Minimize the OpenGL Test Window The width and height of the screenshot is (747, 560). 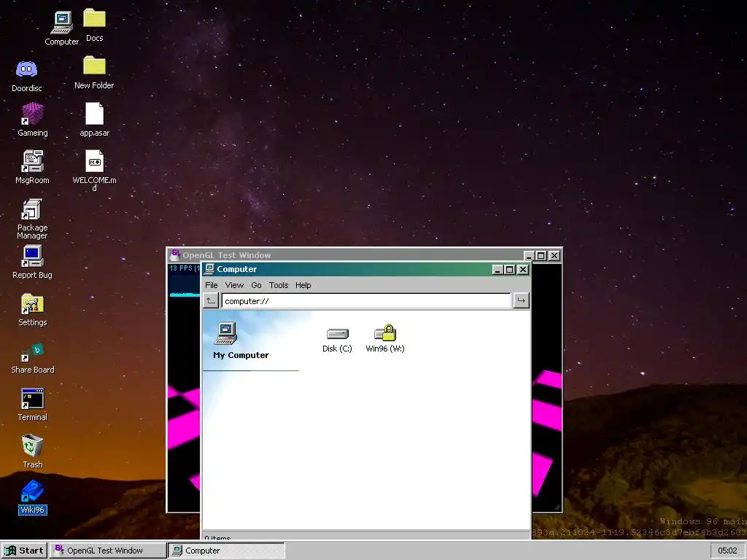[x=529, y=256]
